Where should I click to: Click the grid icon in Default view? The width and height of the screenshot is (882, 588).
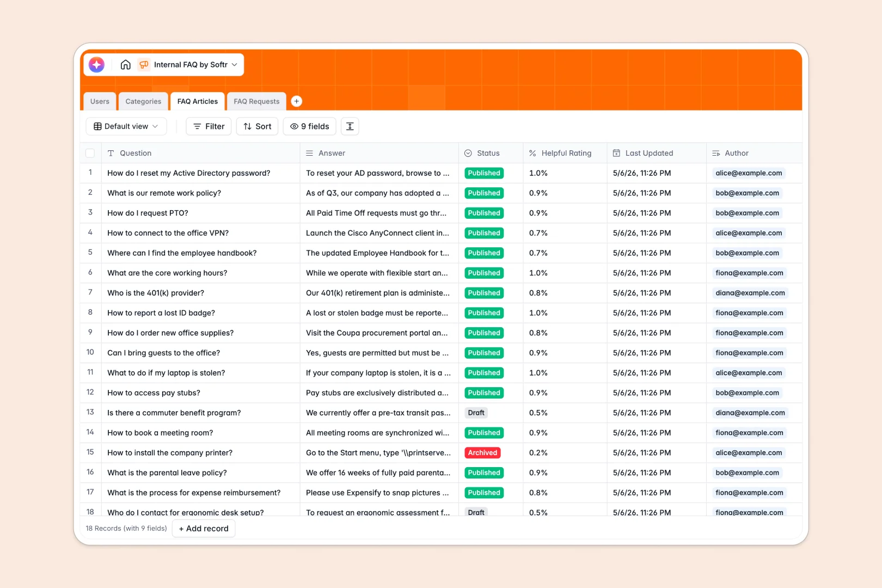point(97,126)
